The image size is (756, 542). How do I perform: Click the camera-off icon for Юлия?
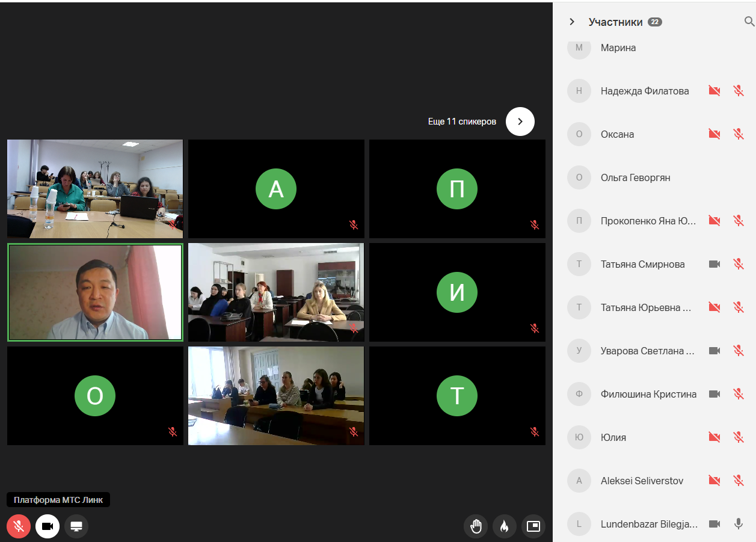pos(715,437)
